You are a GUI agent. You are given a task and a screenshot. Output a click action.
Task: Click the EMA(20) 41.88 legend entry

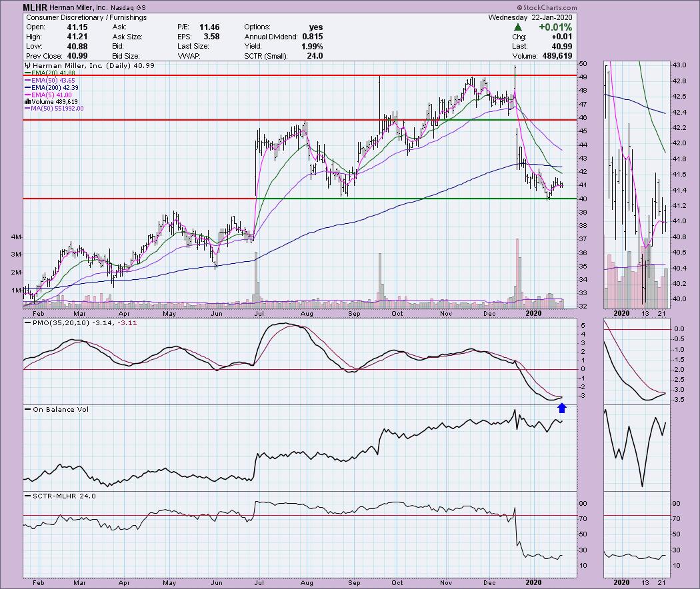tap(50, 73)
